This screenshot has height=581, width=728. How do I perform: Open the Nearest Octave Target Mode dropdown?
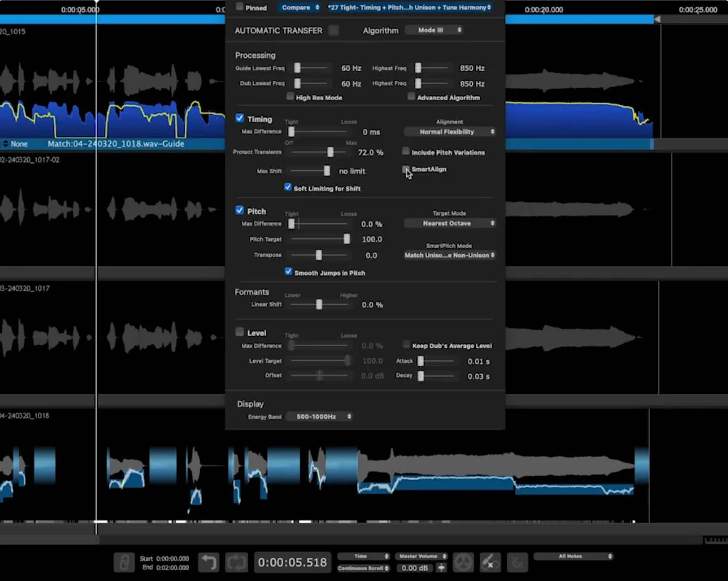pos(449,223)
